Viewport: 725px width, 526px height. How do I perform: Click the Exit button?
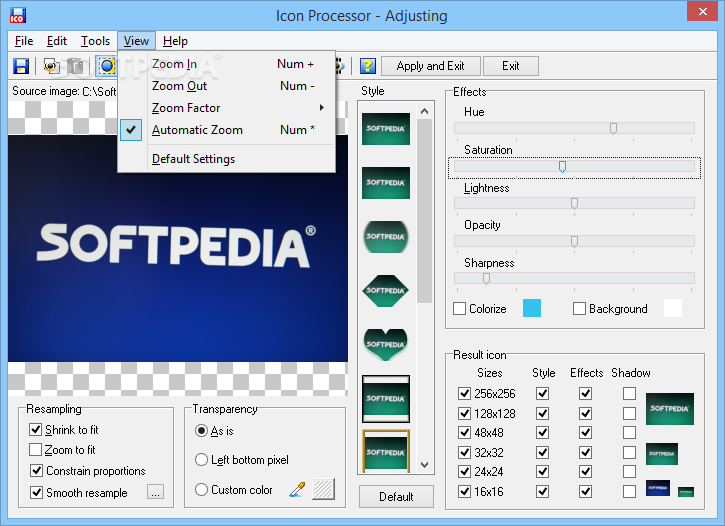510,66
